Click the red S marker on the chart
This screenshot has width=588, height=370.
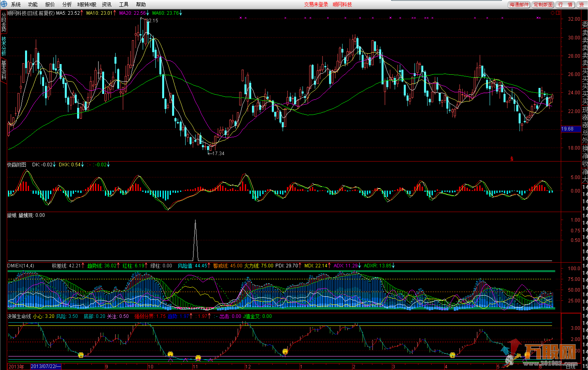[x=512, y=159]
